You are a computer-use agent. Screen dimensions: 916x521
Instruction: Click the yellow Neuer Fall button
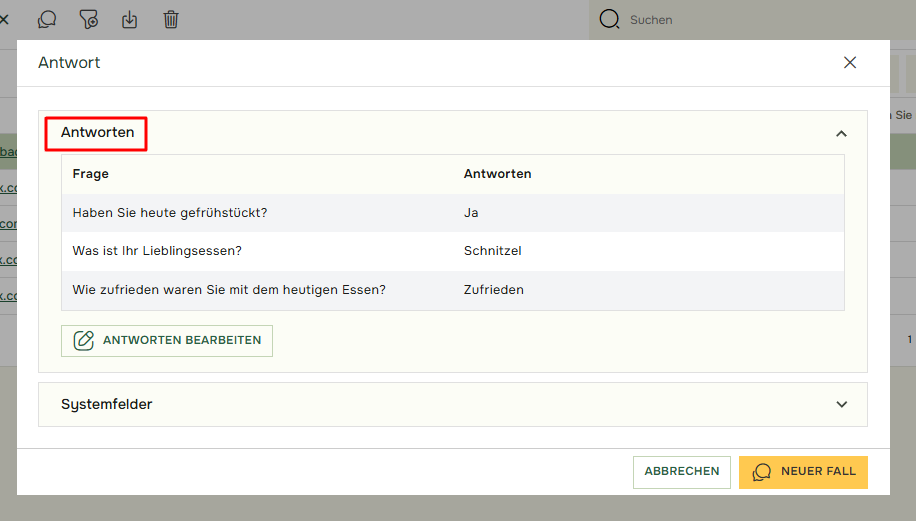pos(803,472)
